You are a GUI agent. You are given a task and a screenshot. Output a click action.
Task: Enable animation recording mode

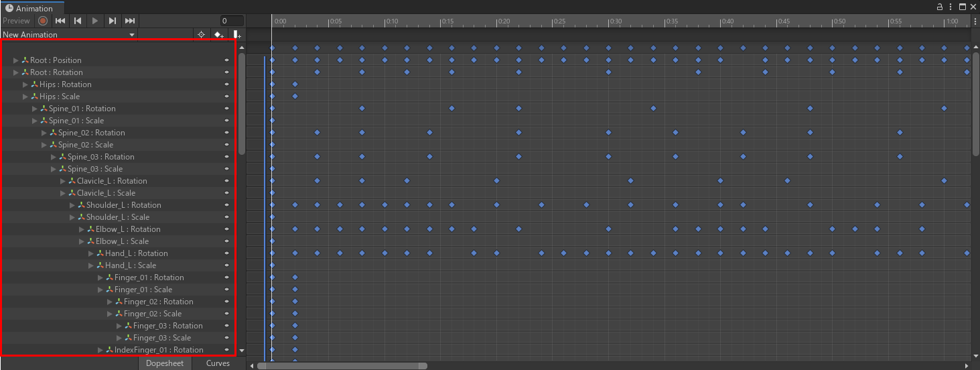click(x=43, y=21)
